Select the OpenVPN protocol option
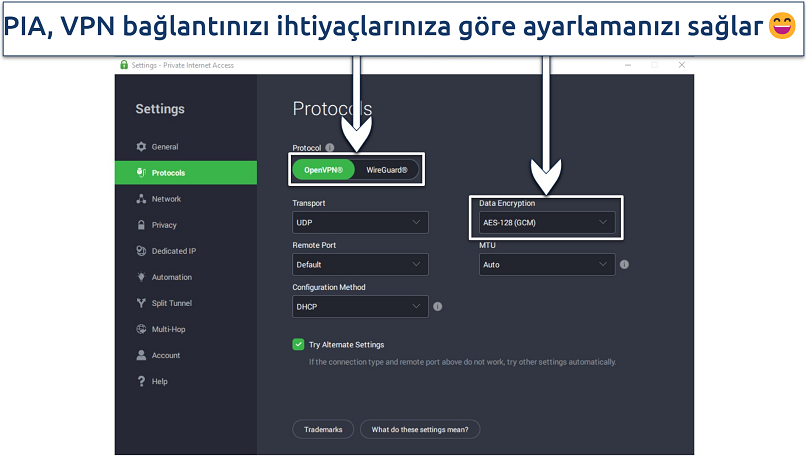The image size is (806, 456). [323, 170]
